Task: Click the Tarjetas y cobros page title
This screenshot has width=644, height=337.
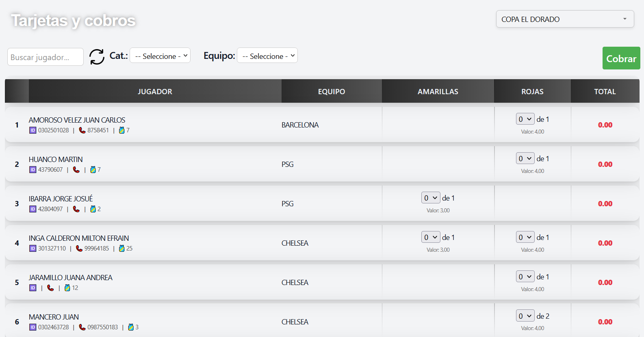Action: [73, 21]
